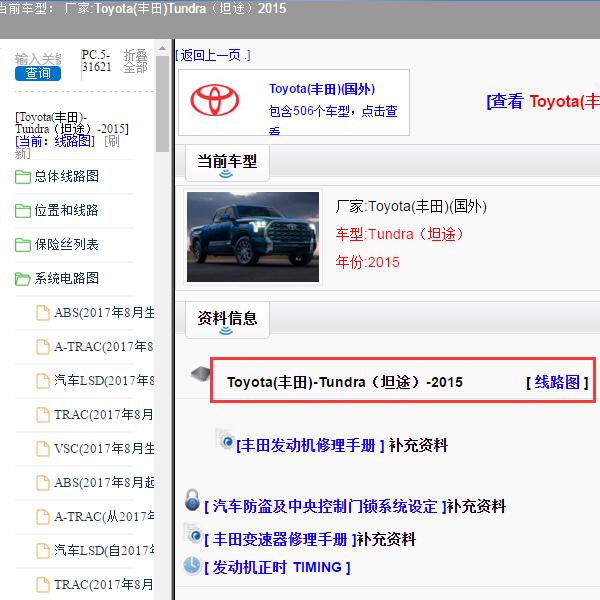Select 保险丝列表 tree label
Image resolution: width=600 pixels, height=600 pixels.
click(67, 244)
